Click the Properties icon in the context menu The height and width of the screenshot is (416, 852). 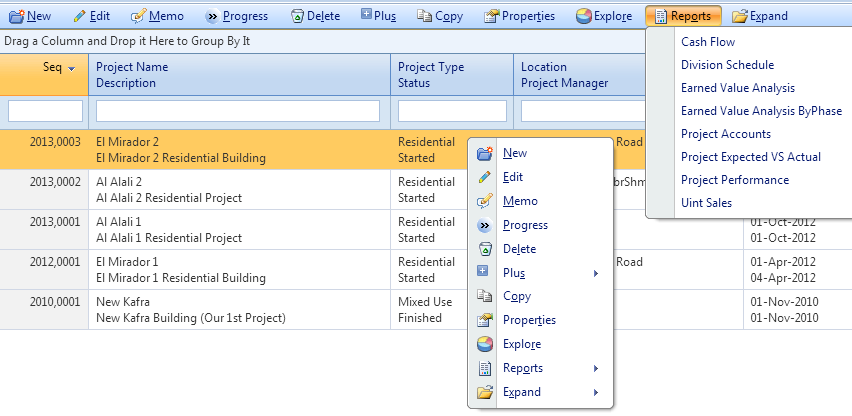pyautogui.click(x=485, y=320)
